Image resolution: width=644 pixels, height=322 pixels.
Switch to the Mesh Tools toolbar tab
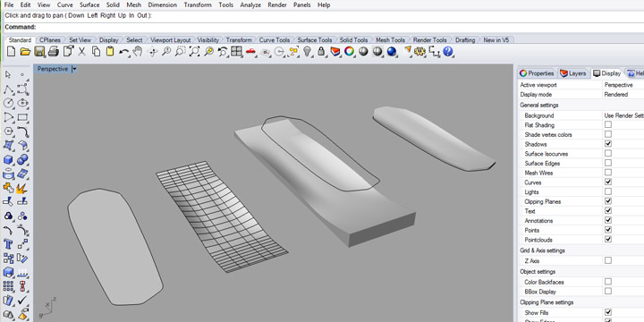(390, 40)
